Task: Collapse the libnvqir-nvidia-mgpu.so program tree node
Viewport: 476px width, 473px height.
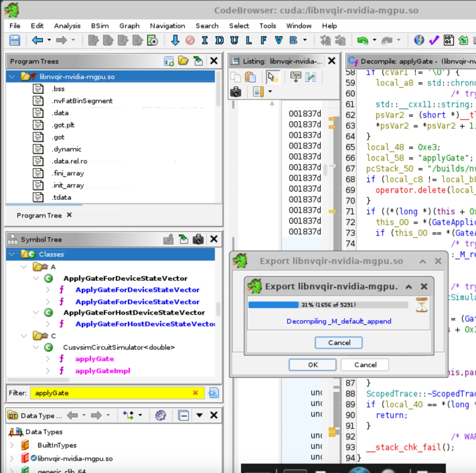Action: coord(12,77)
